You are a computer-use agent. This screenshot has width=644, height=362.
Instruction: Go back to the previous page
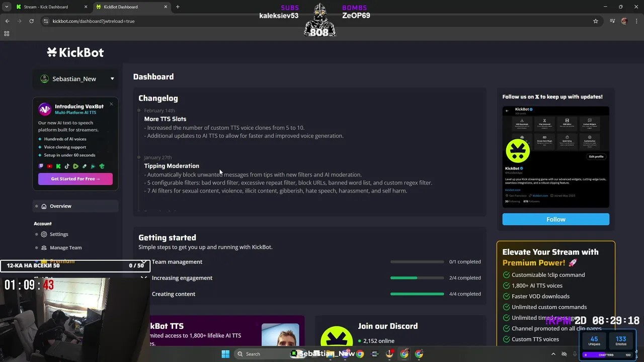(7, 21)
